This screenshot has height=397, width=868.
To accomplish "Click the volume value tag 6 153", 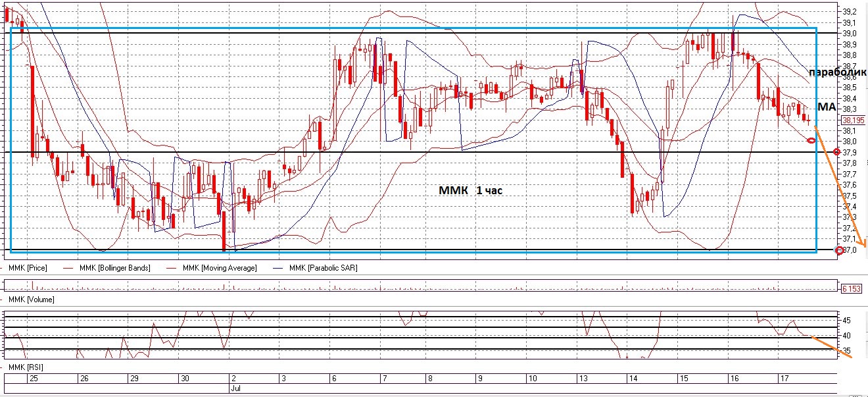I will (852, 288).
